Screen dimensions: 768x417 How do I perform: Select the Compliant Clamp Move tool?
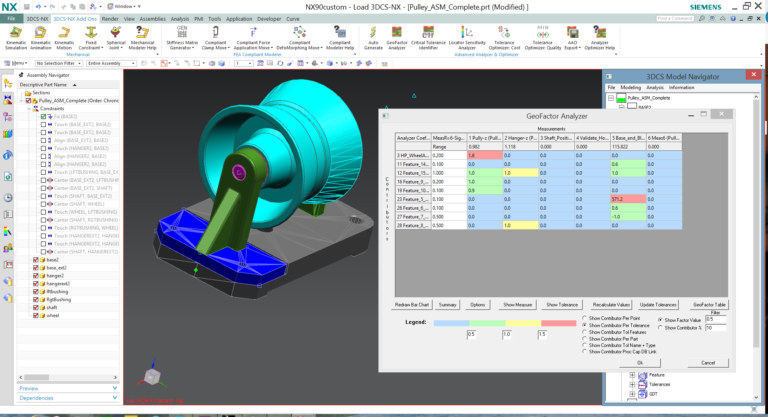[x=215, y=38]
